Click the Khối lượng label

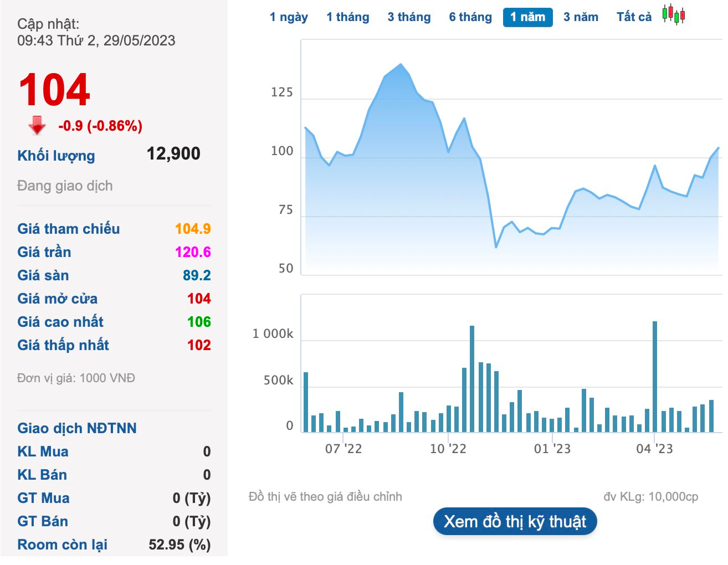(x=56, y=156)
